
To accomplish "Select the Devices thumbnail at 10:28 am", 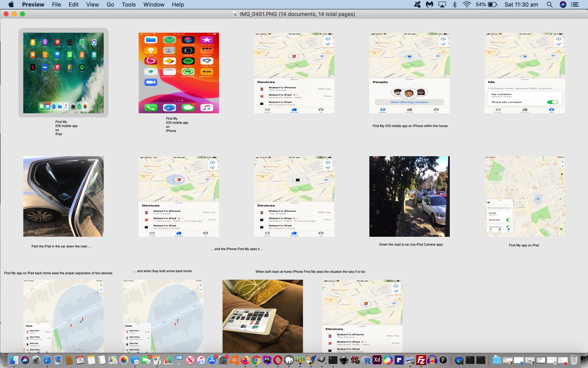I will tap(179, 196).
